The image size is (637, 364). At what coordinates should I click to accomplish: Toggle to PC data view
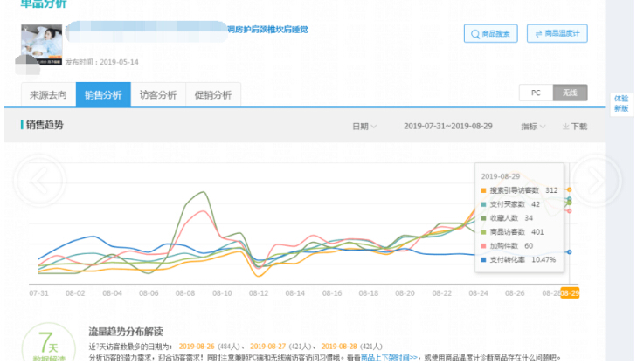(536, 93)
